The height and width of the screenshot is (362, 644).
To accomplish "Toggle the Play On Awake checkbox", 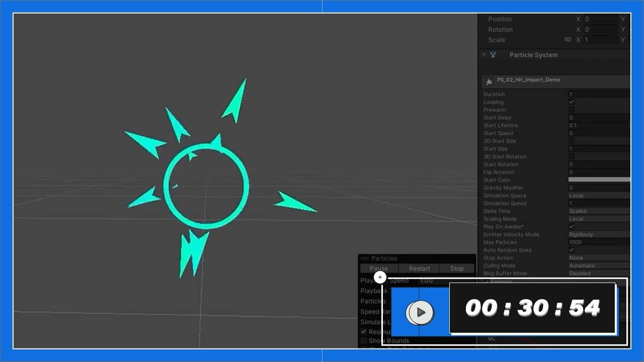I will 572,227.
